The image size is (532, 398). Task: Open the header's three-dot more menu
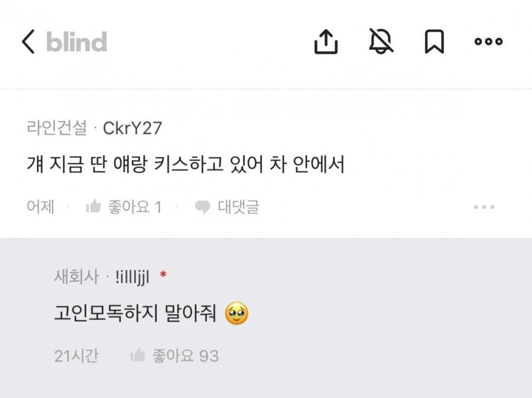point(488,42)
